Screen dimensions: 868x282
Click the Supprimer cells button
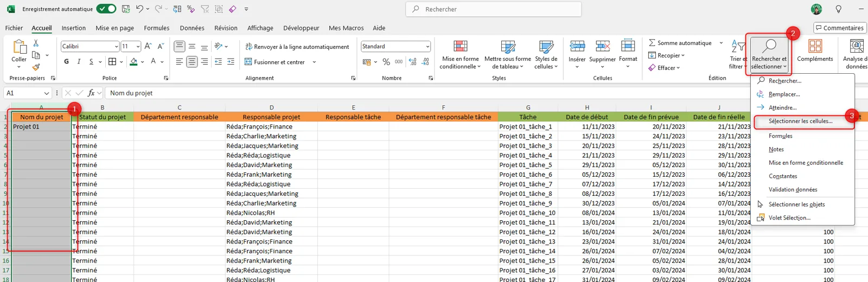[602, 54]
